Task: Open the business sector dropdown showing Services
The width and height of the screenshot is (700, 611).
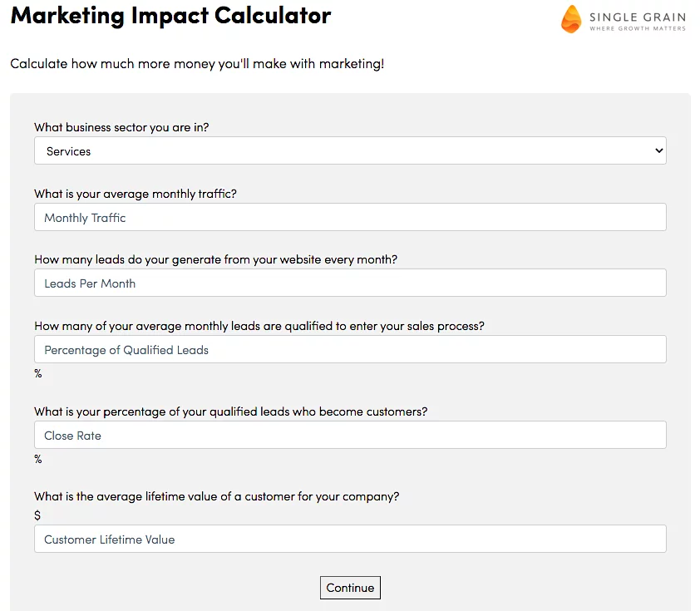Action: tap(350, 151)
